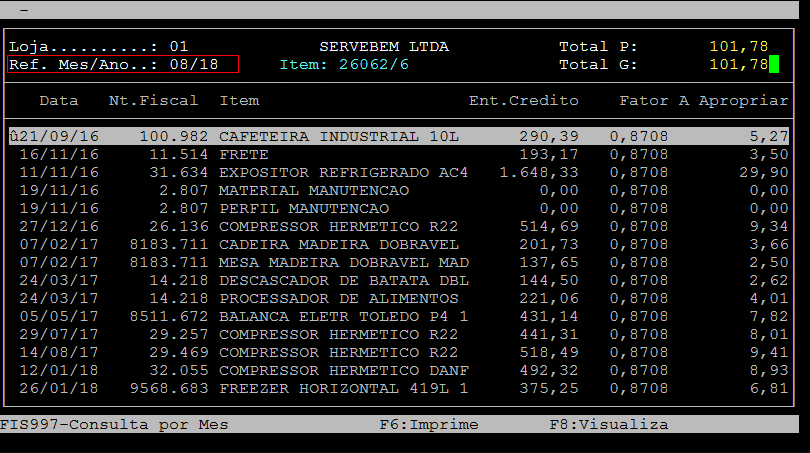Select the PROCESSADOR DE ALIMENTOS row
This screenshot has width=810, height=453.
point(338,299)
